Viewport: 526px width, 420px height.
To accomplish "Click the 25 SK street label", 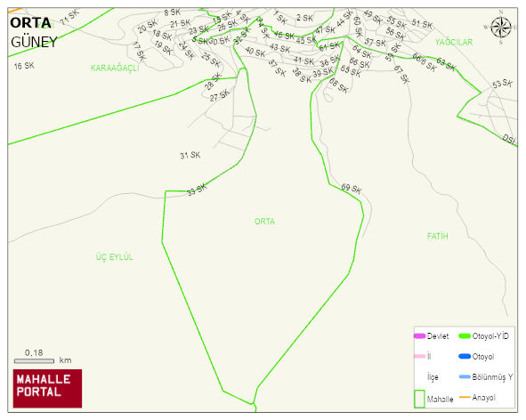I will [211, 60].
